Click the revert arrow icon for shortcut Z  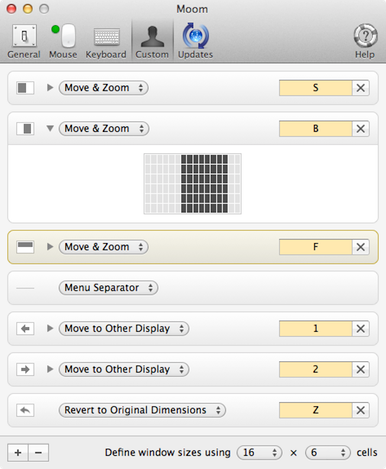pyautogui.click(x=25, y=410)
